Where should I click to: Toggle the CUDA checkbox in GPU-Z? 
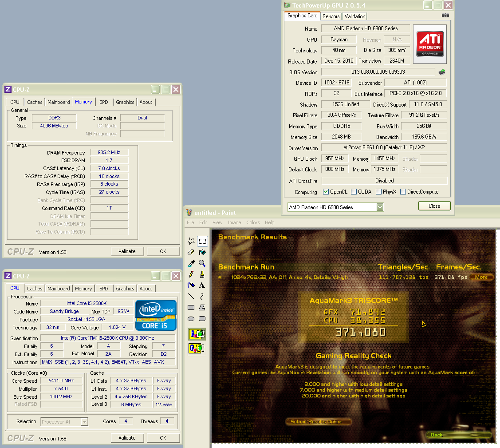tap(354, 192)
